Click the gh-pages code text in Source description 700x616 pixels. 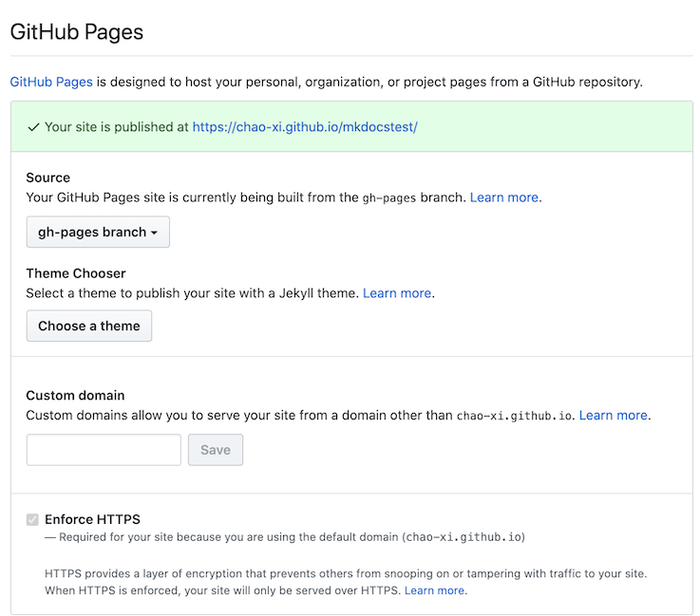388,198
